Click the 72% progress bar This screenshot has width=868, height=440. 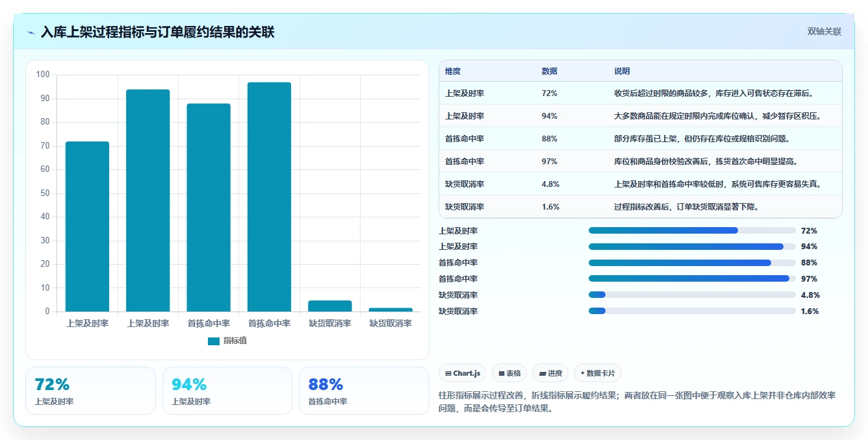pyautogui.click(x=692, y=230)
